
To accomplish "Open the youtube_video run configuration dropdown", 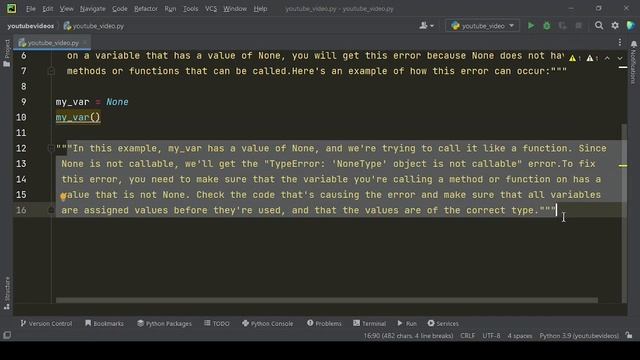I will (482, 26).
